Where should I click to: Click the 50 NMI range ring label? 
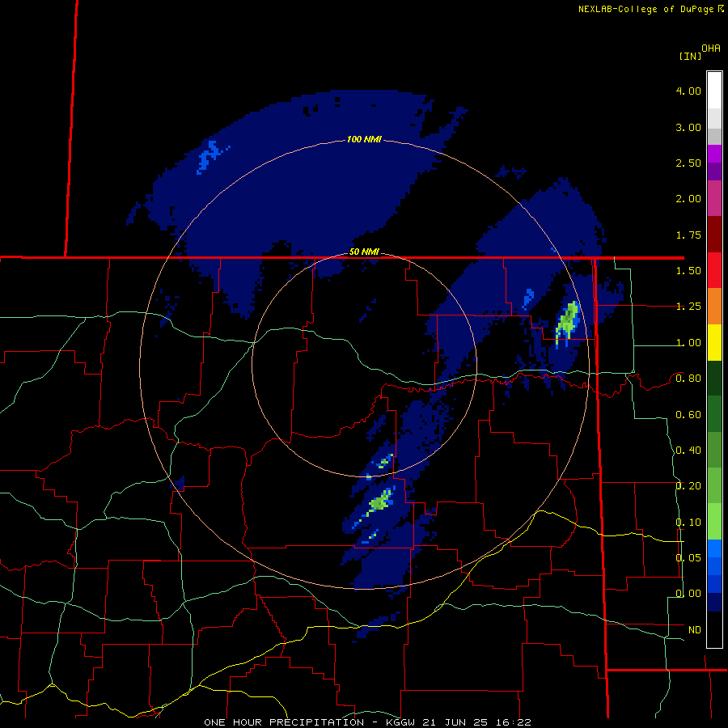pyautogui.click(x=364, y=252)
